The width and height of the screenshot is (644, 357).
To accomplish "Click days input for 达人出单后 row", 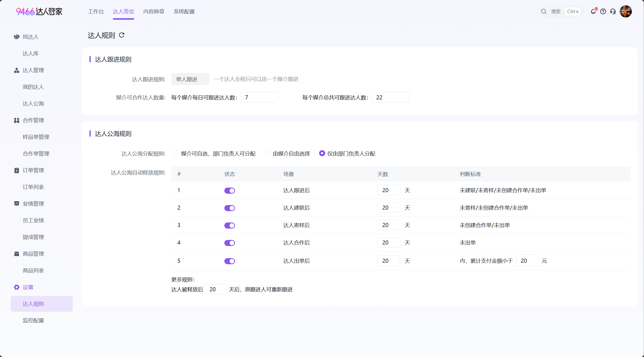I will tap(389, 261).
